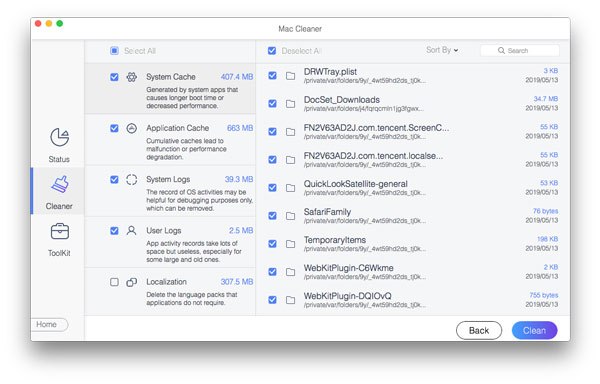Click the magnifier icon in the search box
The image size is (600, 384).
501,50
